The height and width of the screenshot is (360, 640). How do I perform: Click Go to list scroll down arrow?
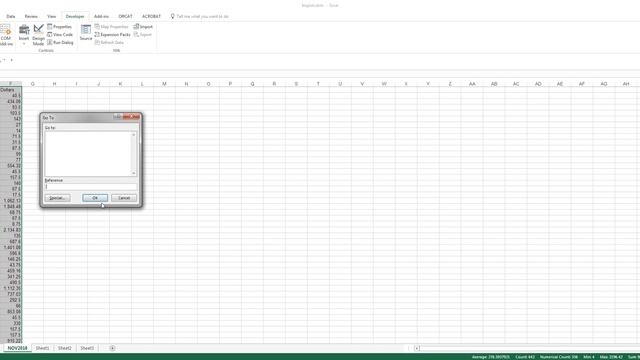point(133,173)
